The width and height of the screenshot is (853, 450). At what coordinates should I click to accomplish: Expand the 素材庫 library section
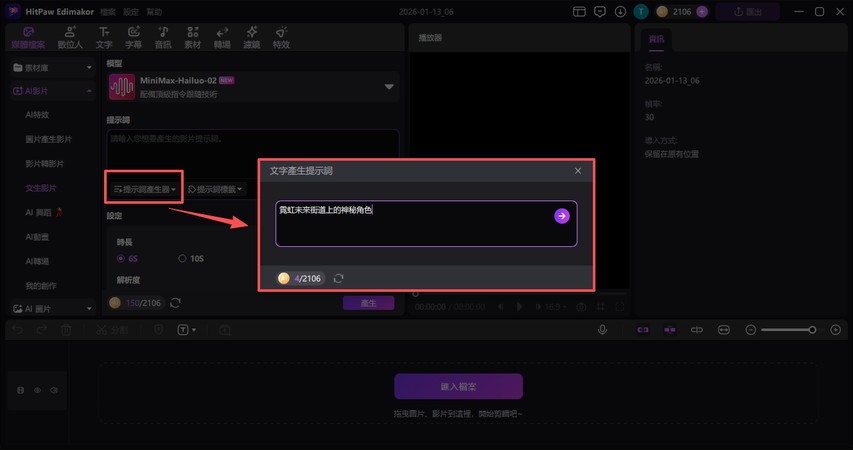pos(52,67)
